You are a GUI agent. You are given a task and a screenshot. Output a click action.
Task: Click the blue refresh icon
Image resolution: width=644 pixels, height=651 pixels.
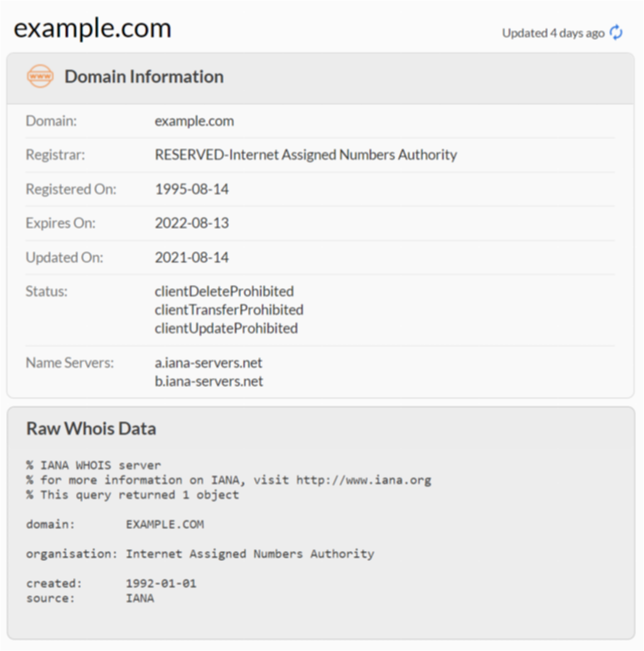(x=616, y=33)
